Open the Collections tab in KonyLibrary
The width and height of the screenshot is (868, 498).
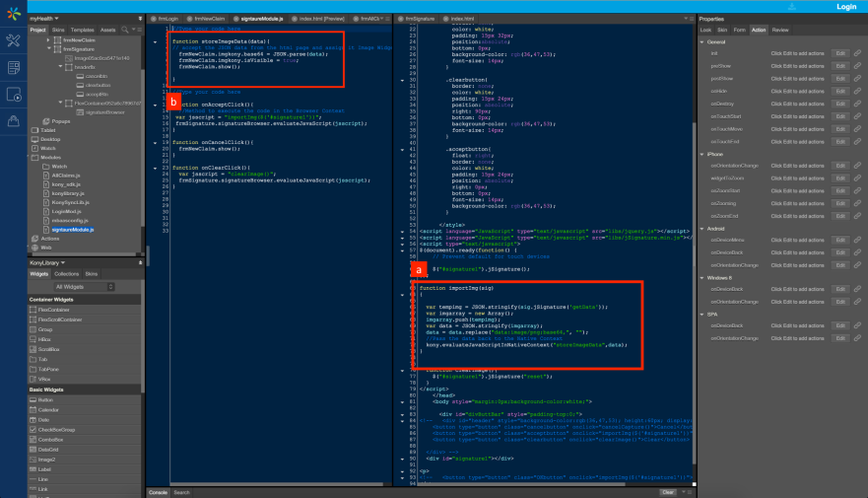coord(67,273)
